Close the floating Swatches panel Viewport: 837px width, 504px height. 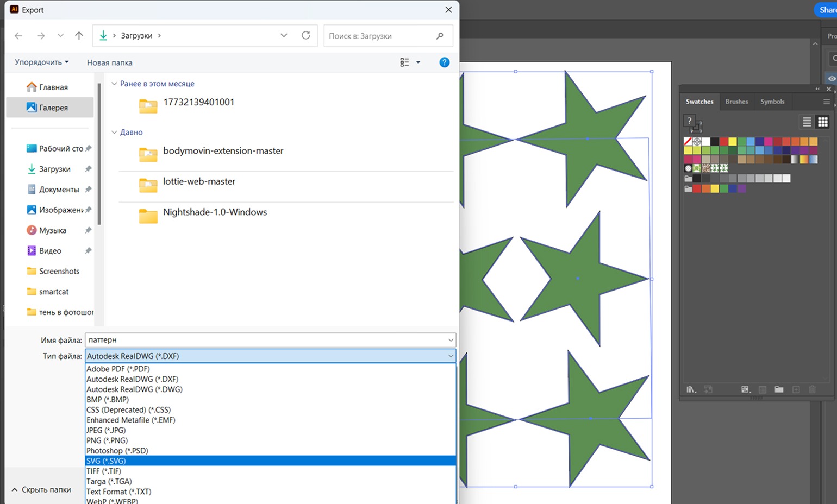(x=829, y=89)
